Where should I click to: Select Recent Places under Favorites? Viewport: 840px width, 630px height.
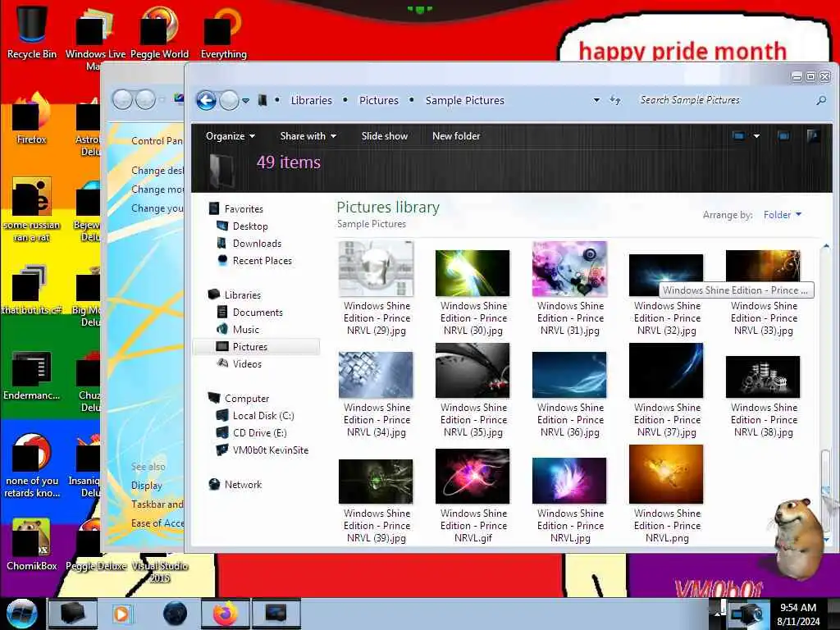(254, 260)
